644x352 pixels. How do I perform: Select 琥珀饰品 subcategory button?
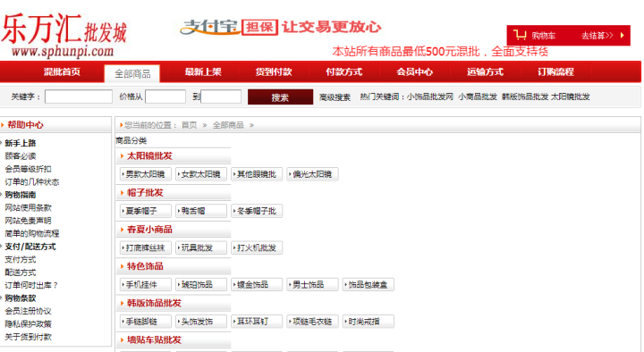pos(201,285)
